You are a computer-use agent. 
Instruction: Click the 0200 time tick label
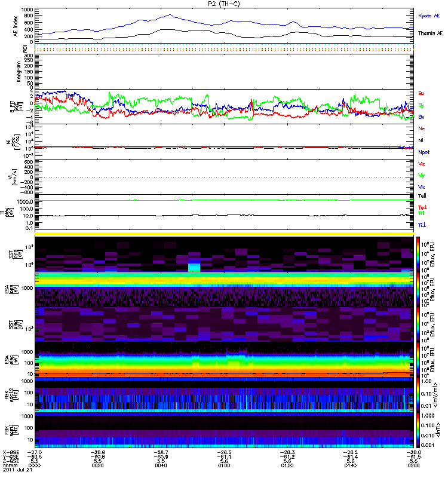[413, 465]
